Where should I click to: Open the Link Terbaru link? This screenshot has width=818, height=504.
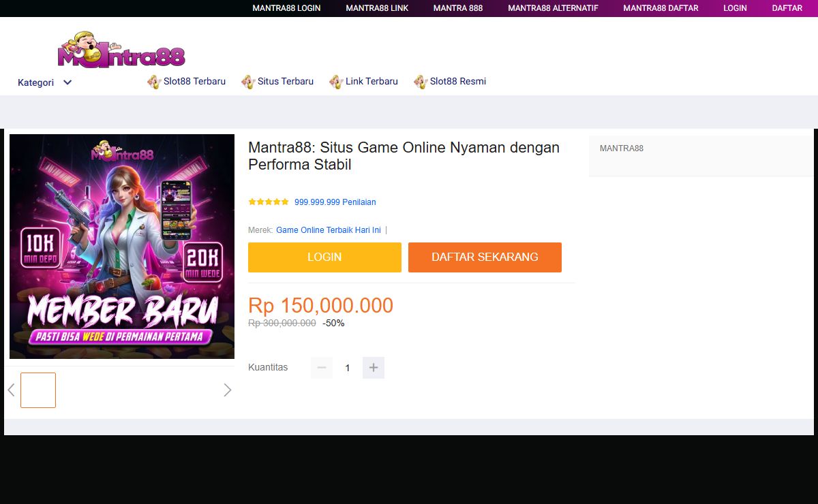pos(372,81)
